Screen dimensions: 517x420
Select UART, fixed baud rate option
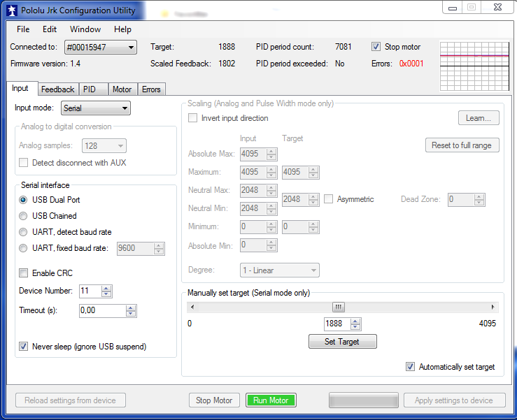[23, 248]
